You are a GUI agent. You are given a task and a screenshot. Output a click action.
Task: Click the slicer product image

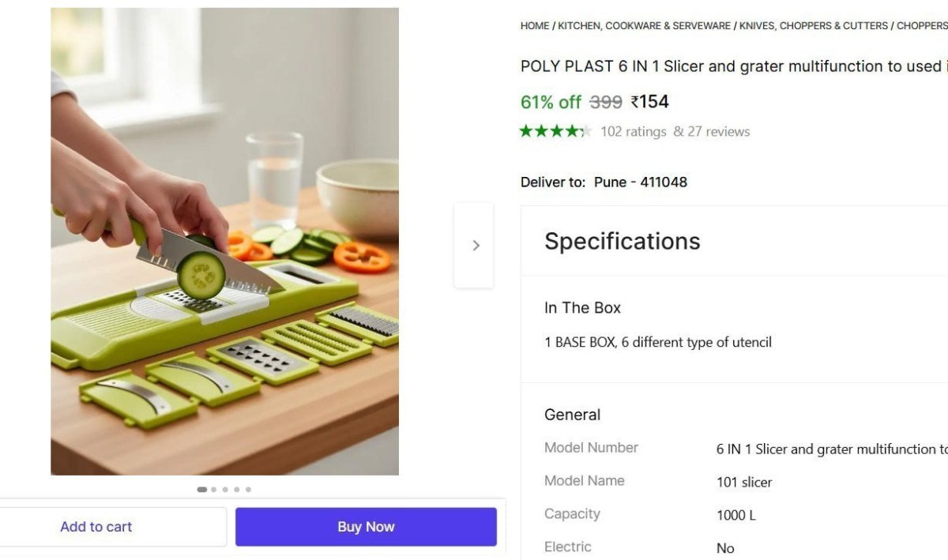point(224,241)
